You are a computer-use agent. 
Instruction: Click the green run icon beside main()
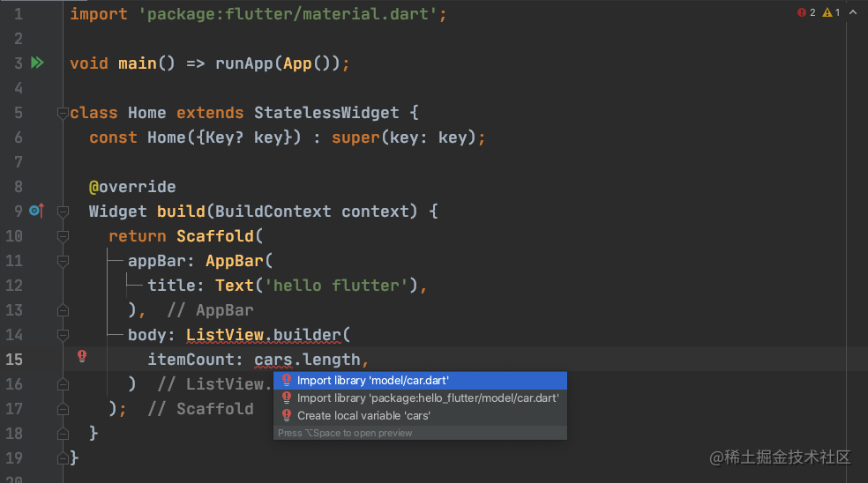point(37,63)
